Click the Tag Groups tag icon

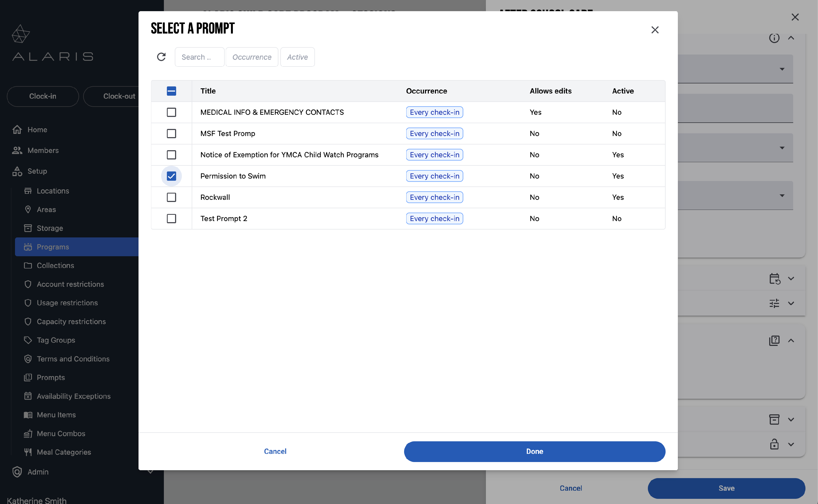28,340
